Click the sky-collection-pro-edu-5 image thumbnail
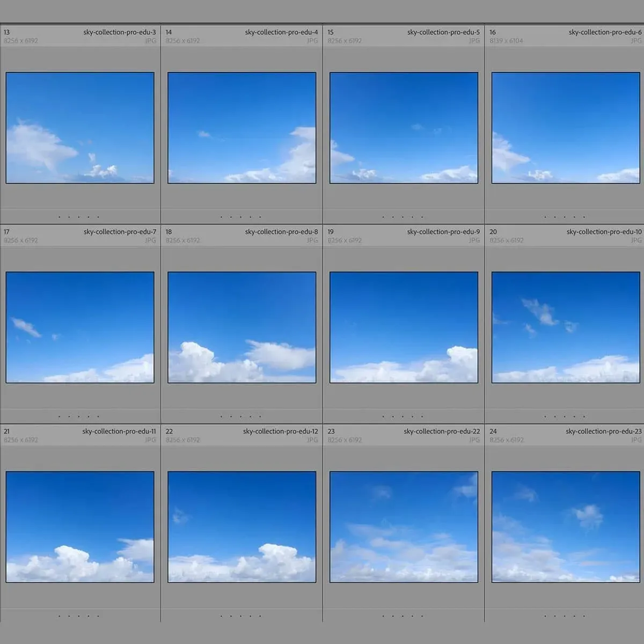The image size is (644, 644). [404, 128]
